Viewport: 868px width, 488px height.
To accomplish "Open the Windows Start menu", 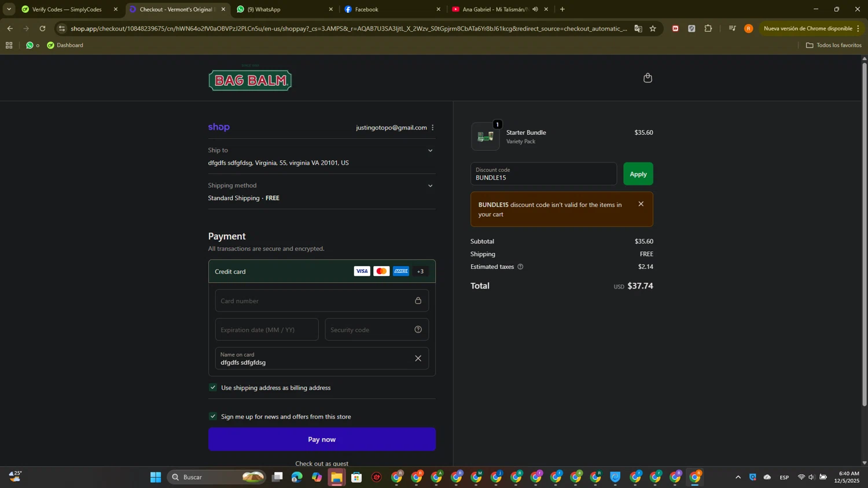I will pyautogui.click(x=156, y=477).
